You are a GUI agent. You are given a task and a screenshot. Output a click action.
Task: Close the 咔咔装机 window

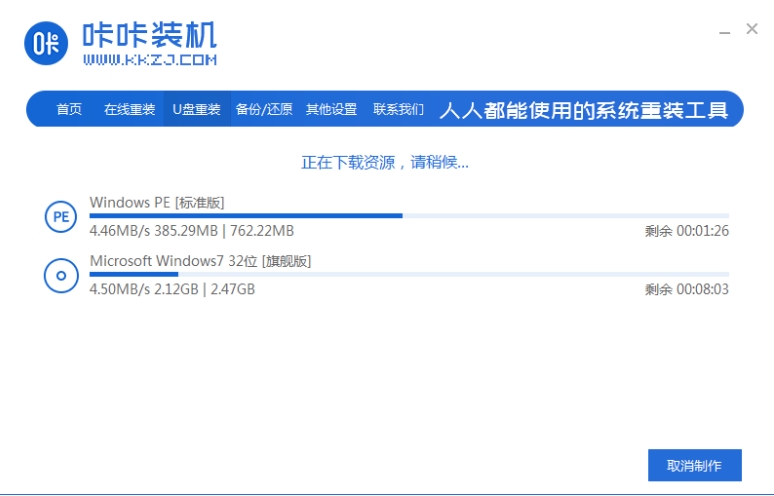pyautogui.click(x=752, y=29)
